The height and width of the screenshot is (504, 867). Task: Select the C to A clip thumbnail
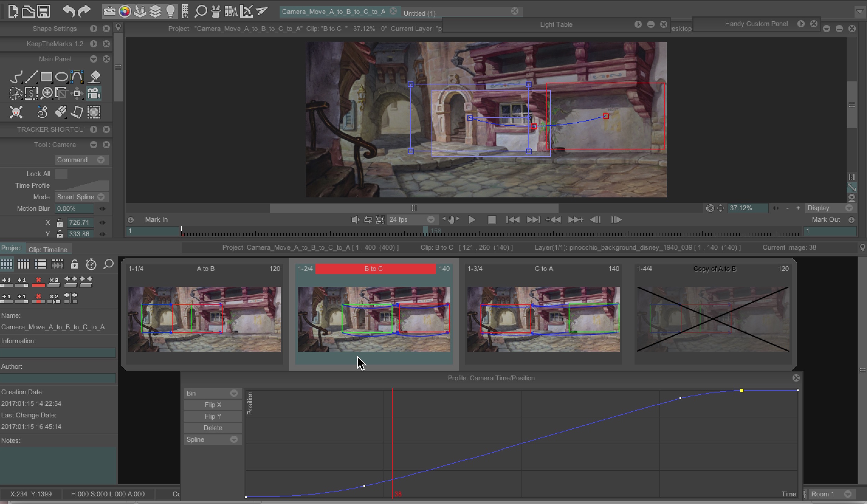543,319
